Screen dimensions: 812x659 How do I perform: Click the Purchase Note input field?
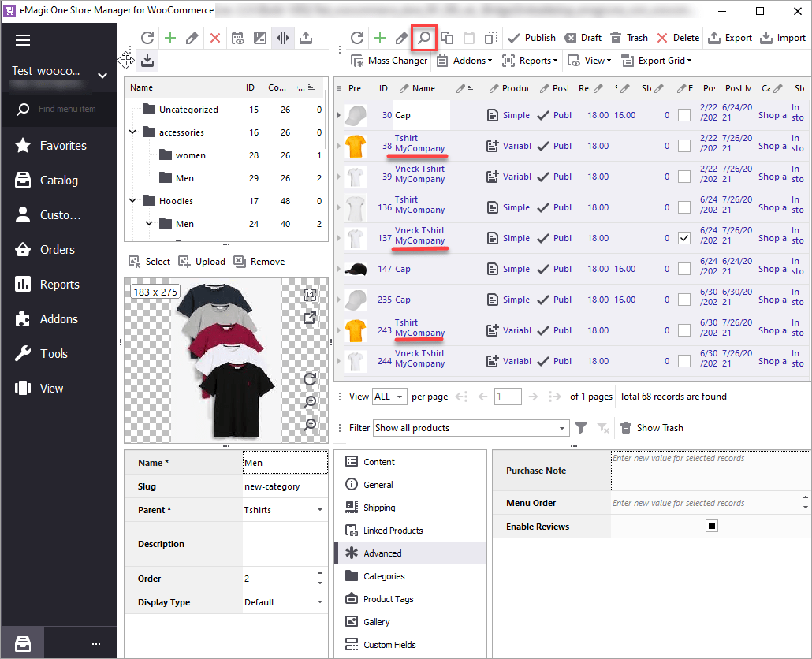(710, 471)
